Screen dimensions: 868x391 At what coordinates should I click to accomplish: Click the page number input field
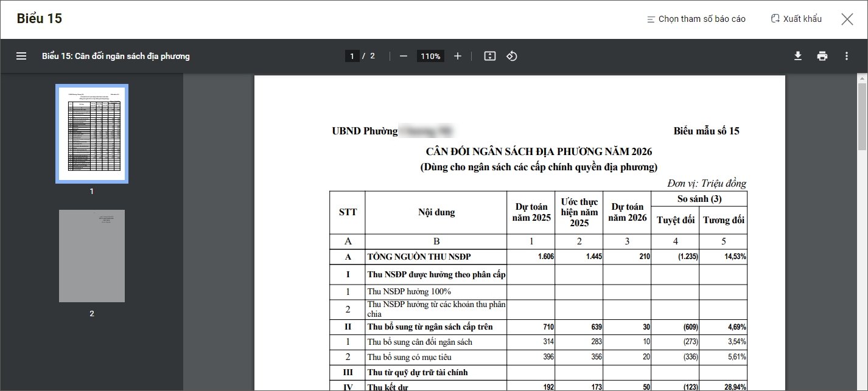(352, 56)
